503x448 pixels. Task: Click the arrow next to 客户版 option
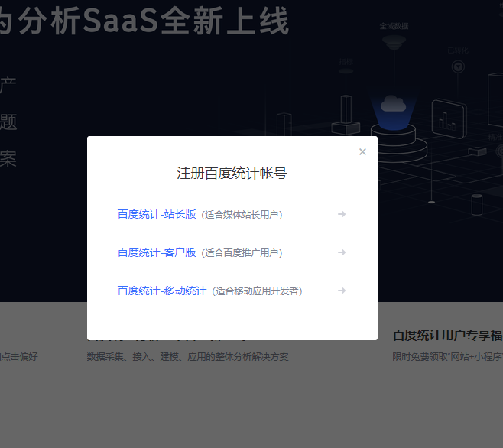point(342,252)
